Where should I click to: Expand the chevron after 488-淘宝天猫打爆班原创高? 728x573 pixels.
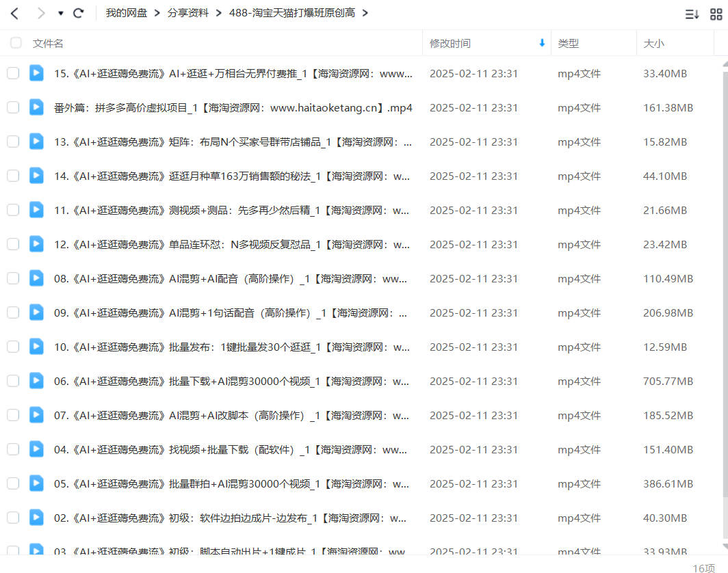365,13
